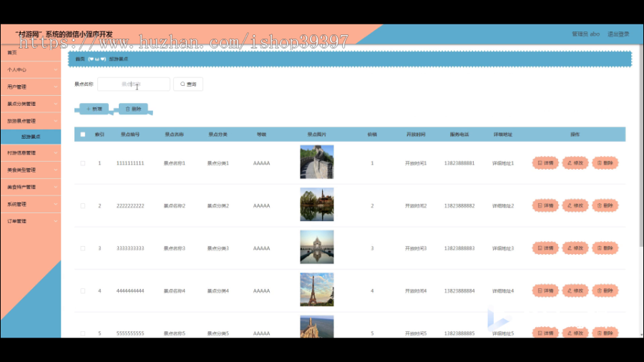Click 修改 for 景点名称1
Image resolution: width=644 pixels, height=362 pixels.
coord(575,163)
